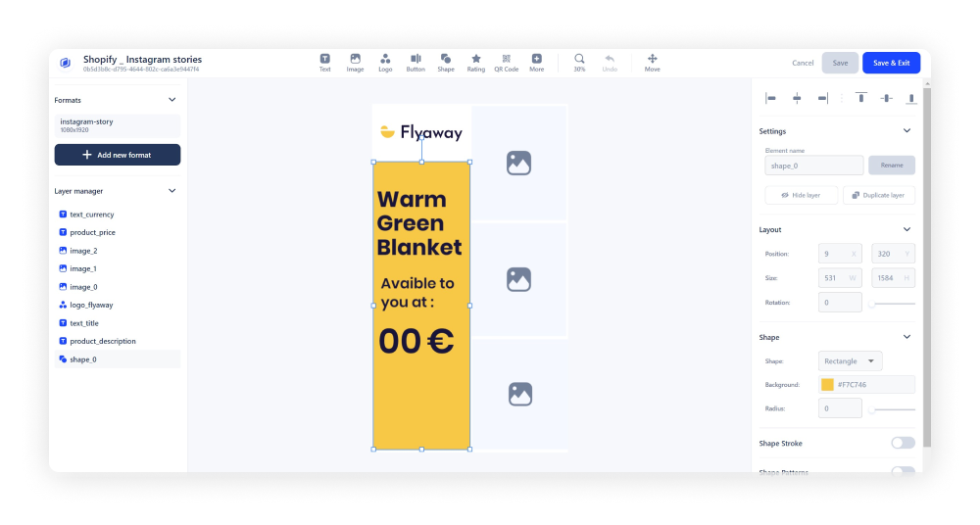Screen dimensions: 980x525
Task: Select the Image tool in toolbar
Action: (355, 63)
